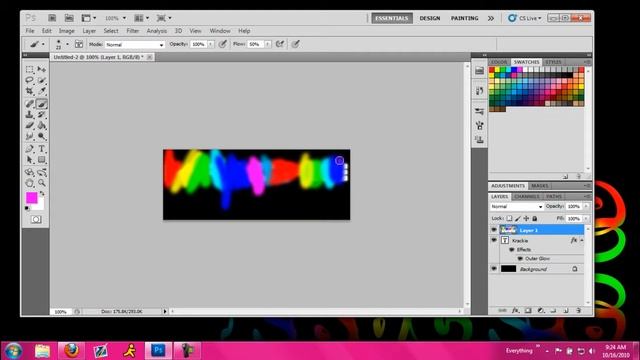640x360 pixels.
Task: Open the layer Opacity dropdown arrow
Action: point(587,207)
